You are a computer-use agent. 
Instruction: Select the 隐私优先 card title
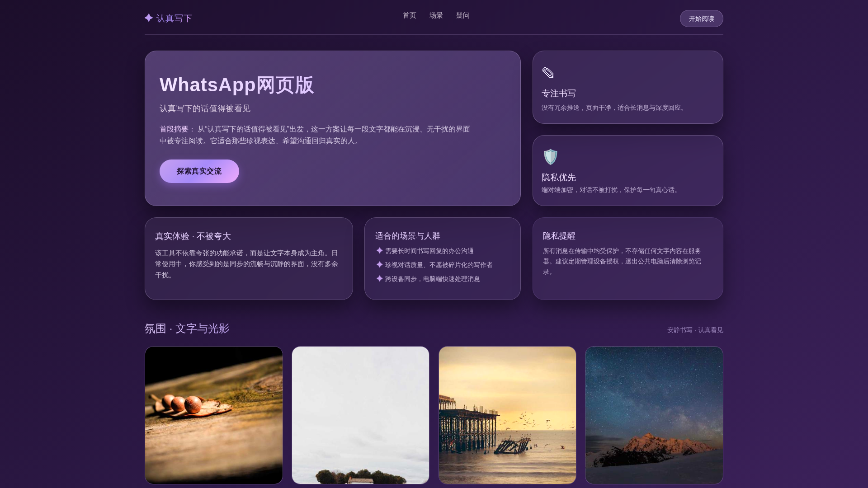tap(559, 178)
